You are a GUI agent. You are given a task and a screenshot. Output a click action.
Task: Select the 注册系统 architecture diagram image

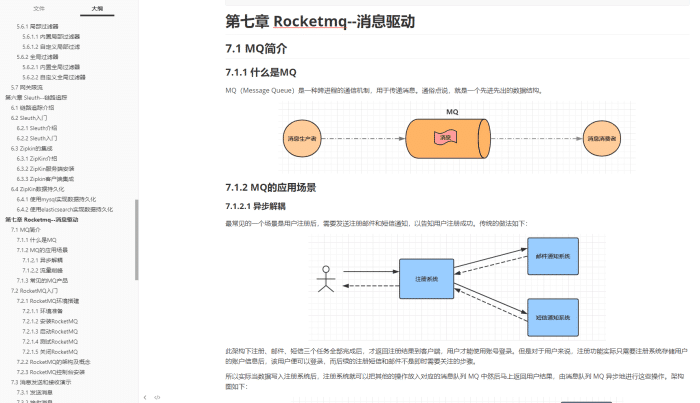[457, 287]
